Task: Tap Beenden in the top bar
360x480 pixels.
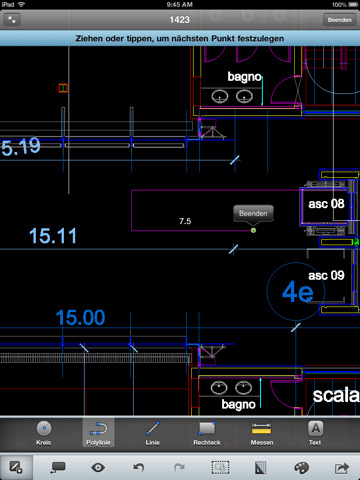Action: tap(339, 20)
